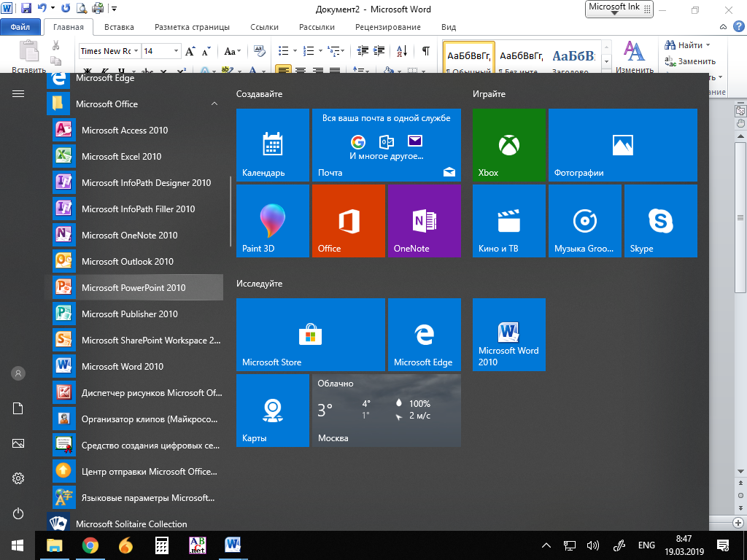
Task: Click the Power icon in Start menu
Action: [x=18, y=513]
